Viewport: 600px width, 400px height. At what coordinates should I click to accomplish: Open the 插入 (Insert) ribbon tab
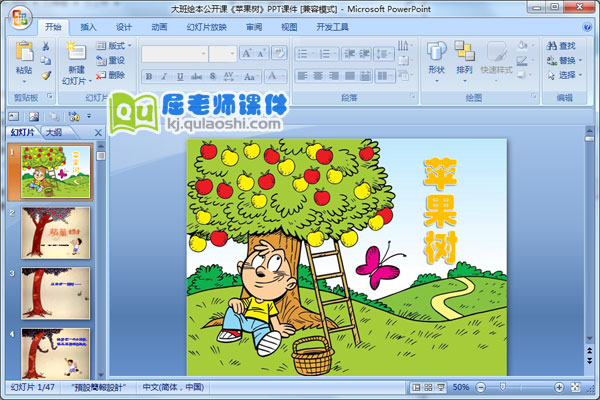[88, 27]
